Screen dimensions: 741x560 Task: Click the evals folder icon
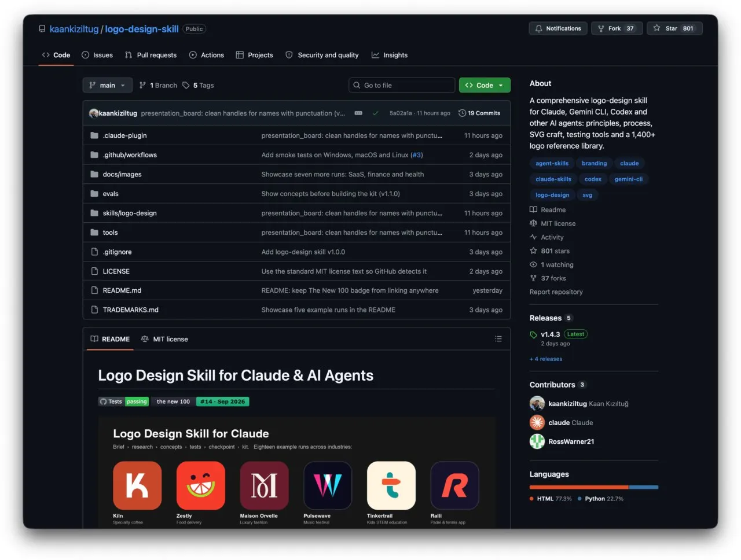tap(94, 194)
